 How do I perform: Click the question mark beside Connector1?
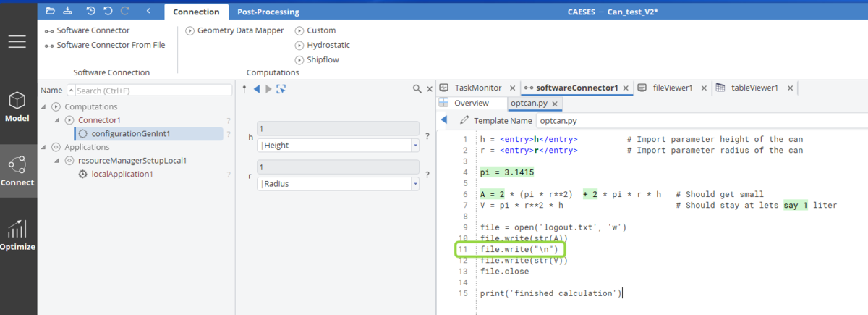point(229,120)
